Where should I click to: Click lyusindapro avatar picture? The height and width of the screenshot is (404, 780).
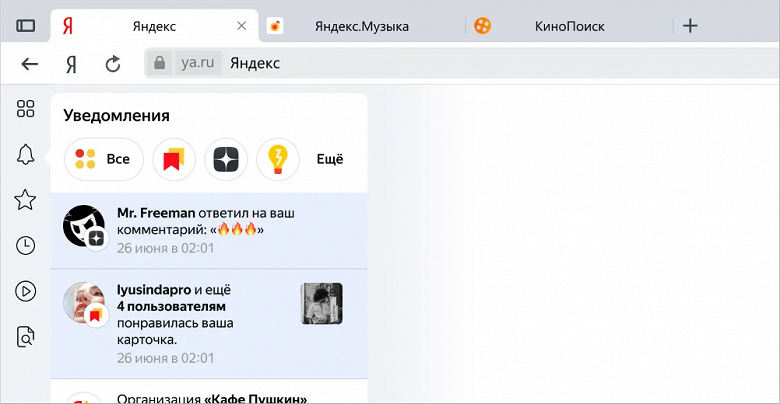pos(84,303)
